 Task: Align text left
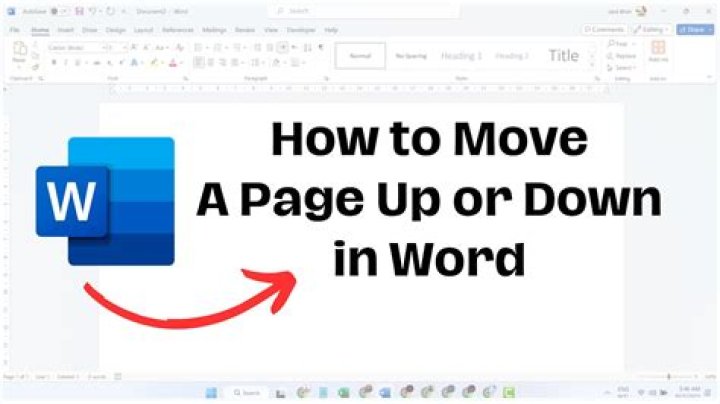pyautogui.click(x=198, y=62)
